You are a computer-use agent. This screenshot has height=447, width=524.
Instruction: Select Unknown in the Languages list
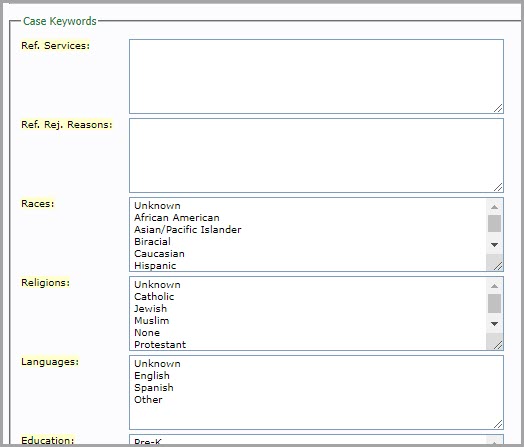tap(157, 363)
